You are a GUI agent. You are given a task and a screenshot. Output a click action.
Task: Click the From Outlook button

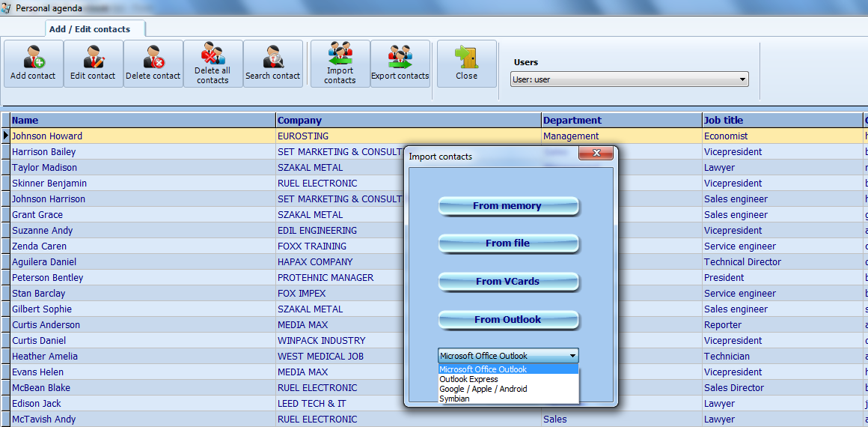[507, 320]
